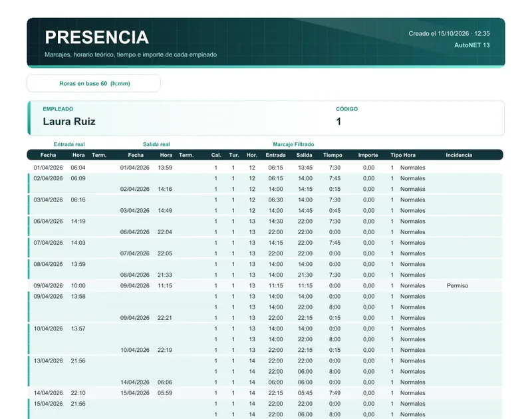
Task: Select entry hour 13:57 on 10/04/2026
Action: point(78,329)
